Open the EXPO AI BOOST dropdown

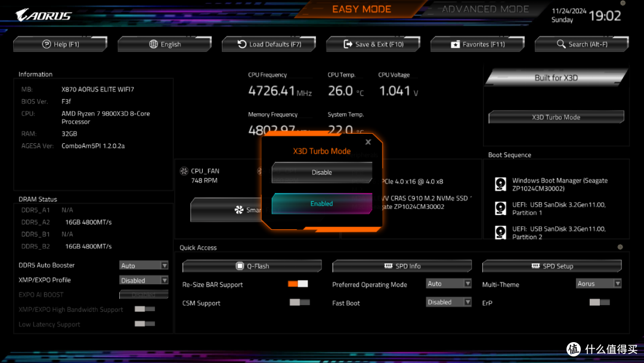(144, 295)
